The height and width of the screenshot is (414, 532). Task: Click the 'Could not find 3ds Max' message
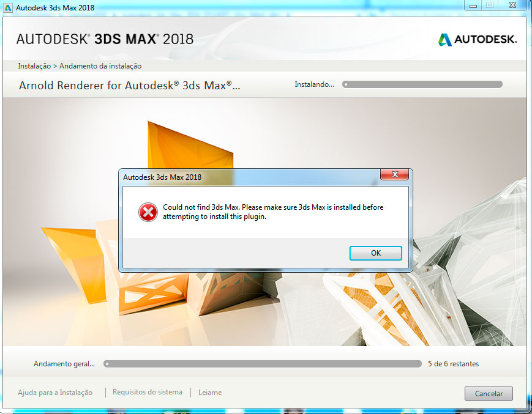pos(273,212)
